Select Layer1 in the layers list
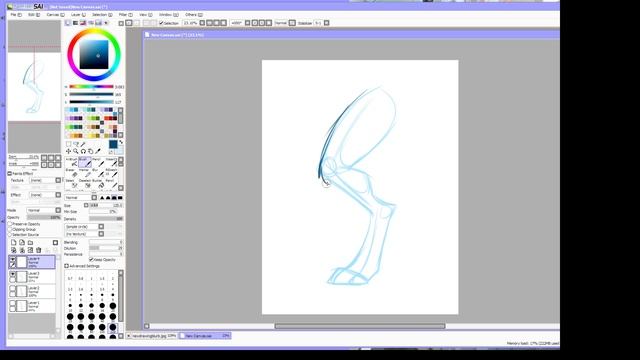The image size is (640, 360). pyautogui.click(x=32, y=306)
